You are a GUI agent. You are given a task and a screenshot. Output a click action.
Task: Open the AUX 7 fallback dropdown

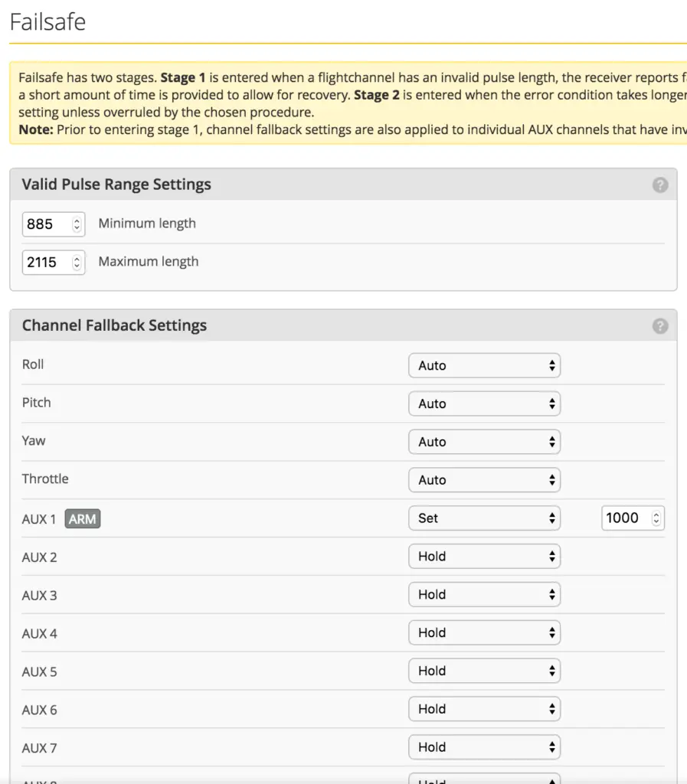484,748
